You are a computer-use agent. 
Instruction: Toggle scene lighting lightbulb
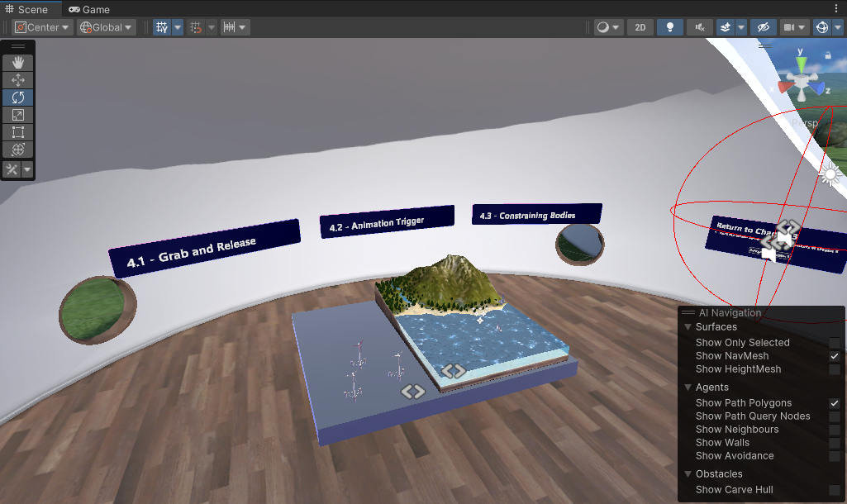point(670,27)
